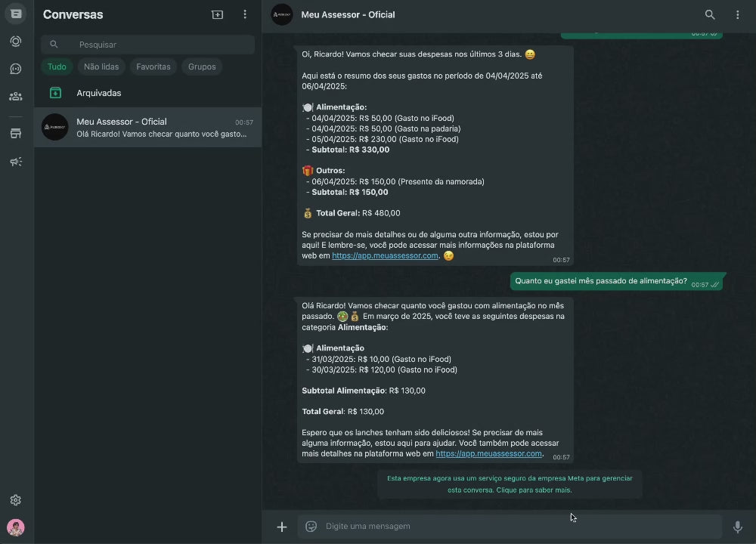The height and width of the screenshot is (544, 756).
Task: Click the microphone to record voice message
Action: 738,527
